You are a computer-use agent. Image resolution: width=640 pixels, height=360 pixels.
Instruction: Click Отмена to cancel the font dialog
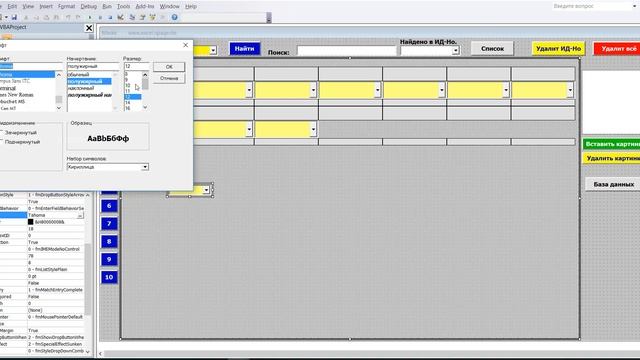(169, 78)
